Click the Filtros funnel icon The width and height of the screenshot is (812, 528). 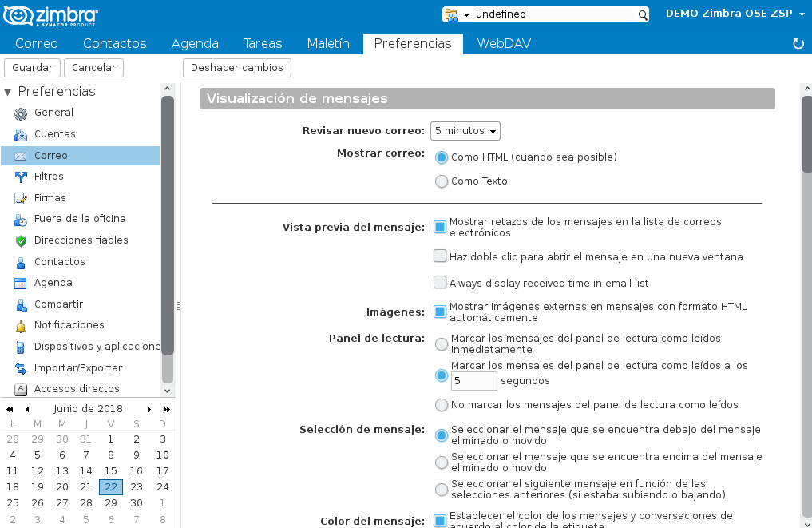[21, 177]
